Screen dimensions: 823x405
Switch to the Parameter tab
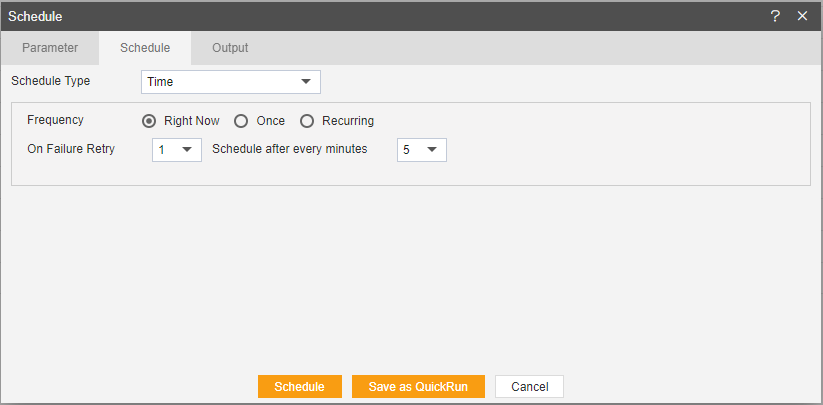coord(50,48)
